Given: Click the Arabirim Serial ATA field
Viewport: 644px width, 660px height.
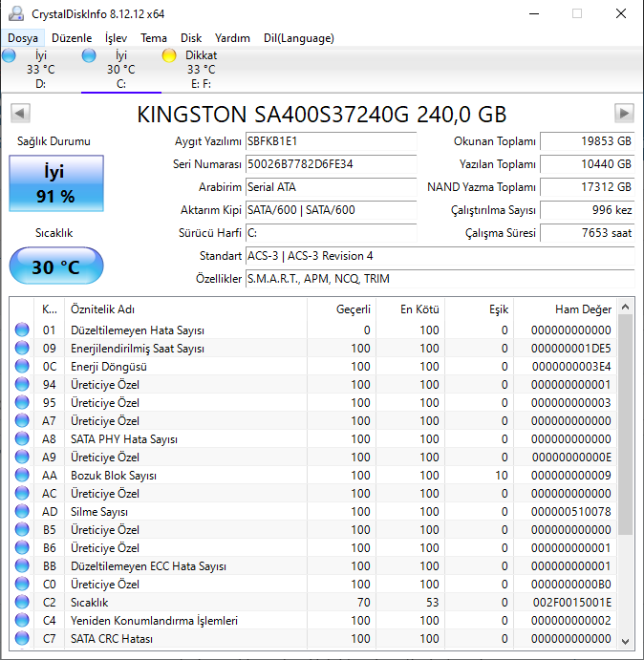Looking at the screenshot, I should (331, 187).
